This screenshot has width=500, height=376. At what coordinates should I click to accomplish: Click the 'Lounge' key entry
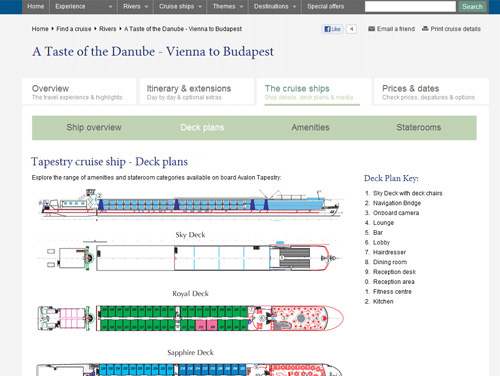(x=383, y=223)
